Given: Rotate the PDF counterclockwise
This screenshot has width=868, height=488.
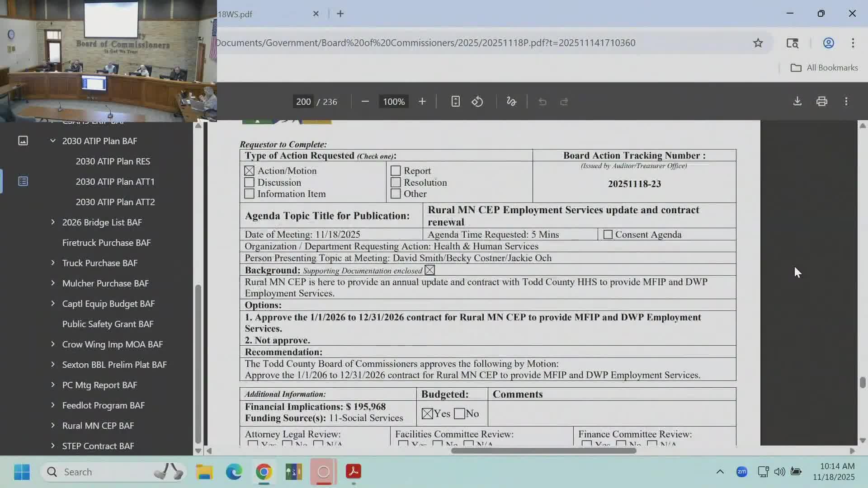Looking at the screenshot, I should [477, 102].
